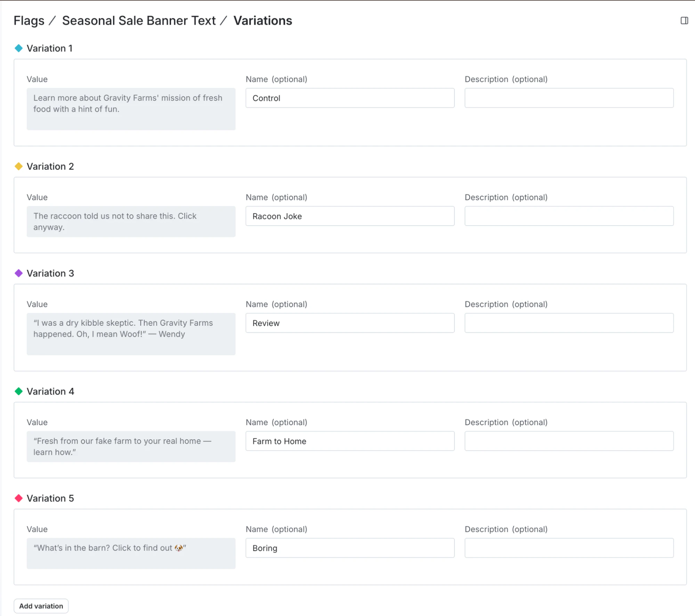Click the Add variation button
Viewport: 695px width, 616px height.
click(x=41, y=606)
